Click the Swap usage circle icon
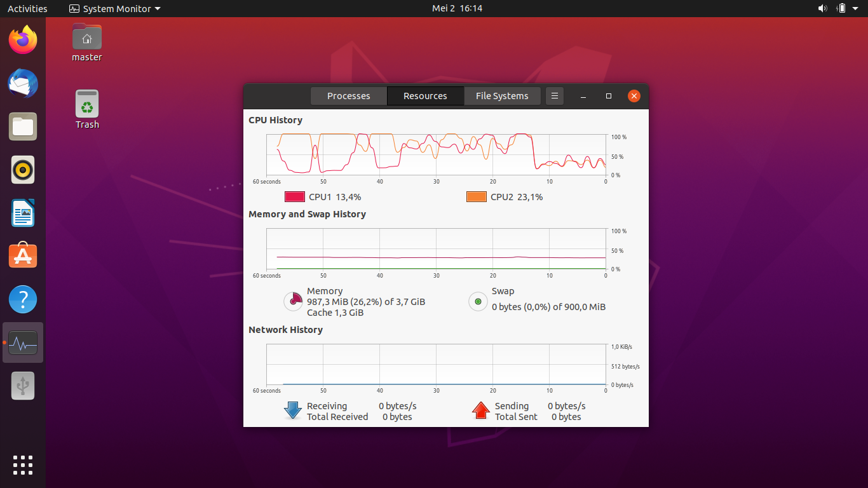Screen dimensions: 868x488 477,301
